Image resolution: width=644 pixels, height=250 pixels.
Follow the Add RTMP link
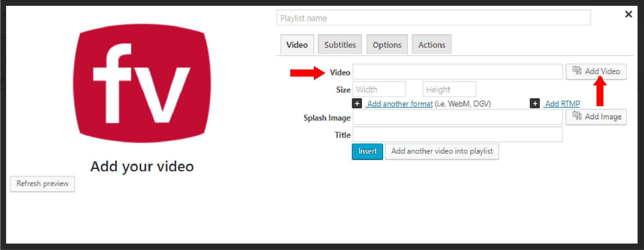pyautogui.click(x=562, y=104)
